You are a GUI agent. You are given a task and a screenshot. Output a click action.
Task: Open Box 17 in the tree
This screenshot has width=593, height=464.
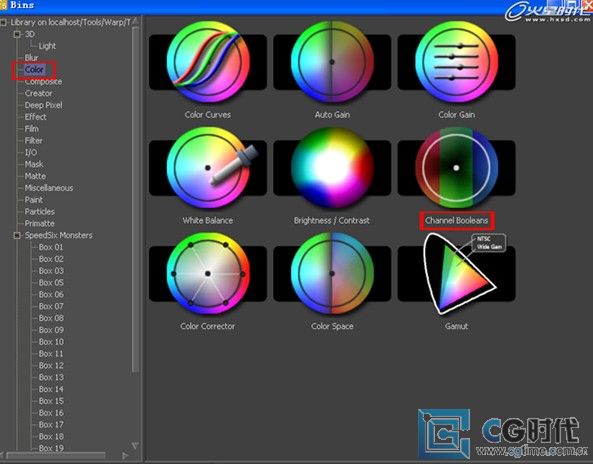51,424
